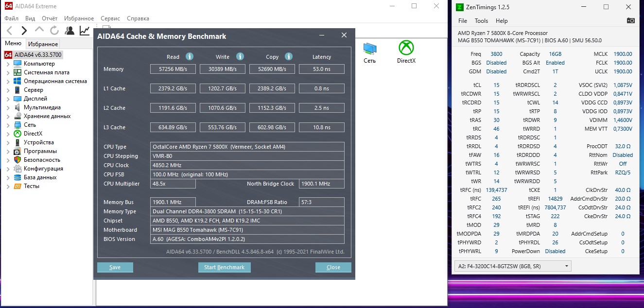This screenshot has width=644, height=308.
Task: Select Дисплей tree item
Action: click(35, 99)
